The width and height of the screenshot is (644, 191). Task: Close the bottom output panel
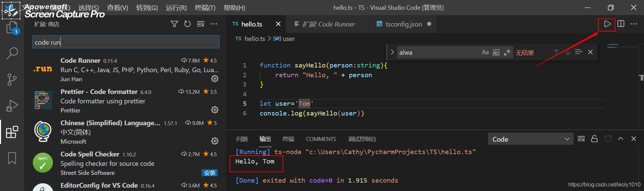(634, 139)
